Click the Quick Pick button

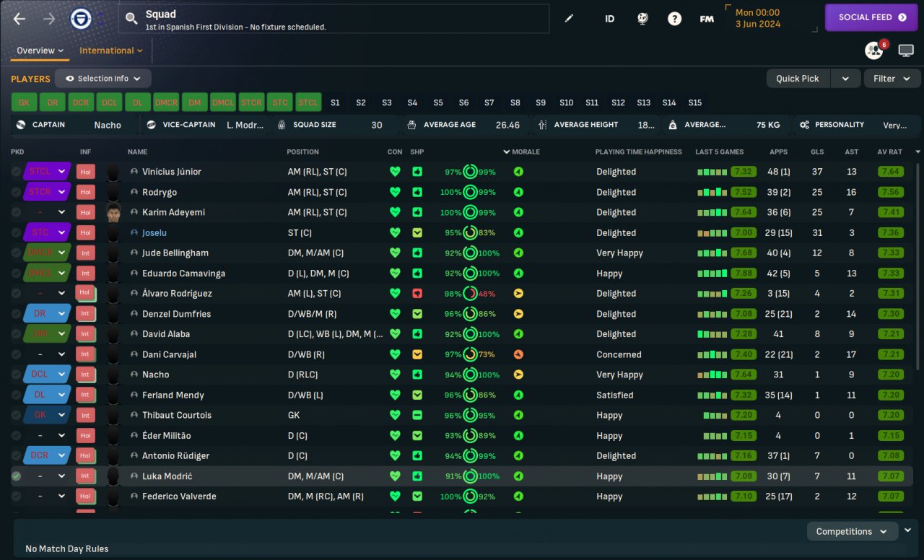point(798,79)
